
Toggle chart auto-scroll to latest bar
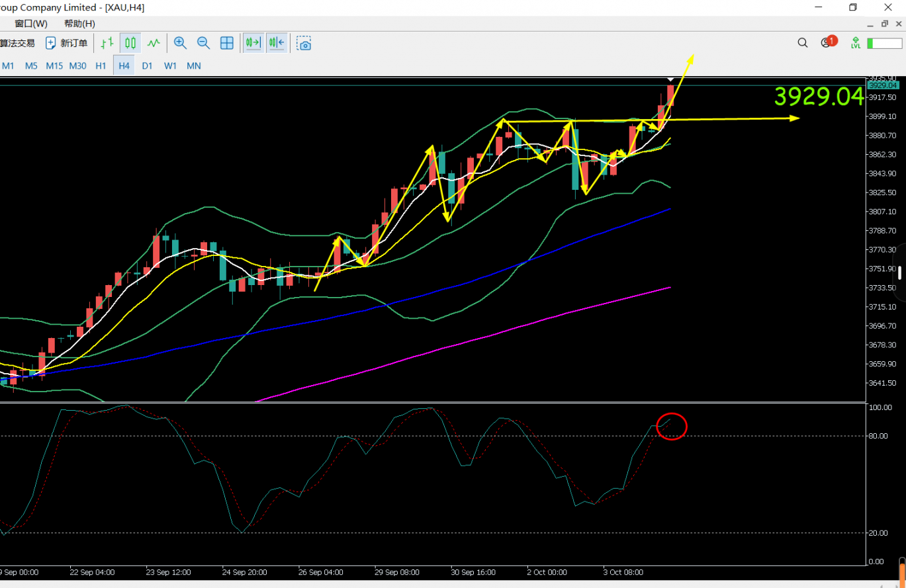coord(253,44)
